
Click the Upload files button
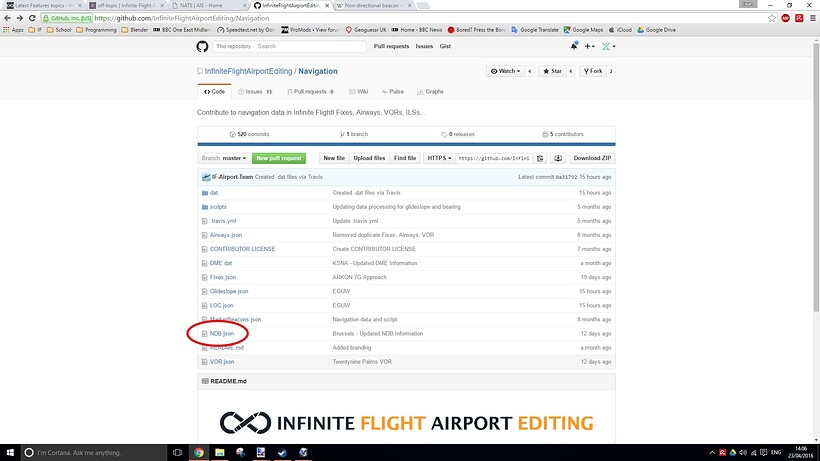(369, 158)
